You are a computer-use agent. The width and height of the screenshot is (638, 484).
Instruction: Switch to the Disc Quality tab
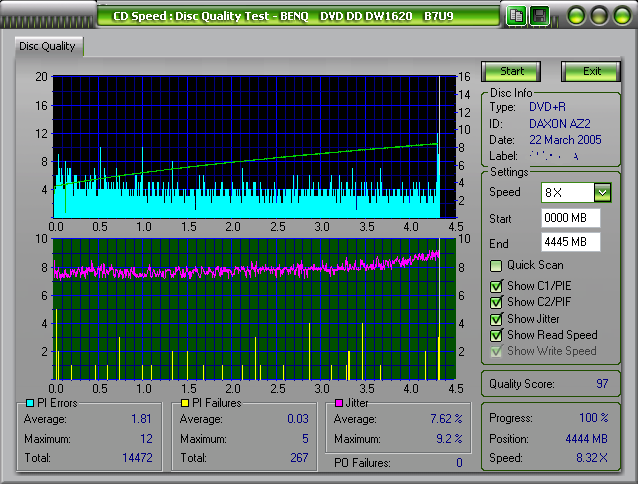coord(48,46)
